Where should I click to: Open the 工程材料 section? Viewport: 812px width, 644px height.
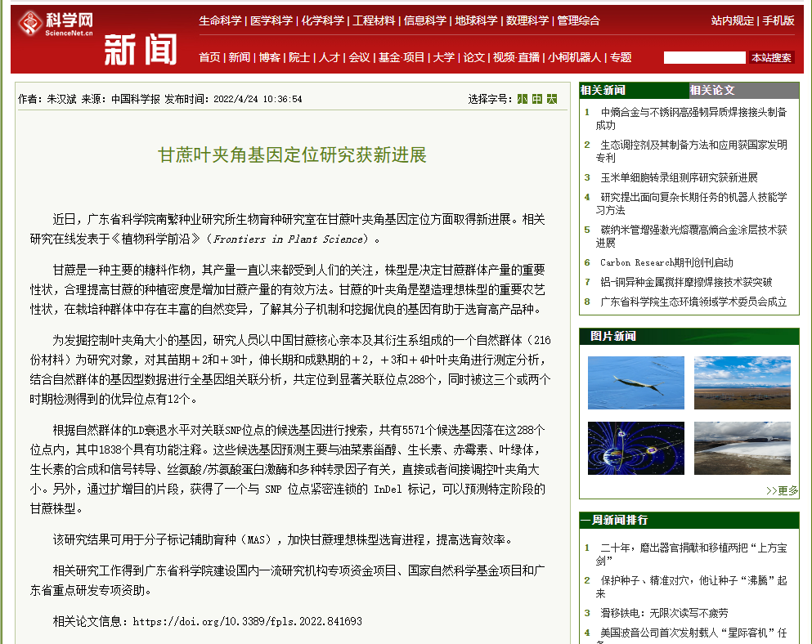pos(374,20)
